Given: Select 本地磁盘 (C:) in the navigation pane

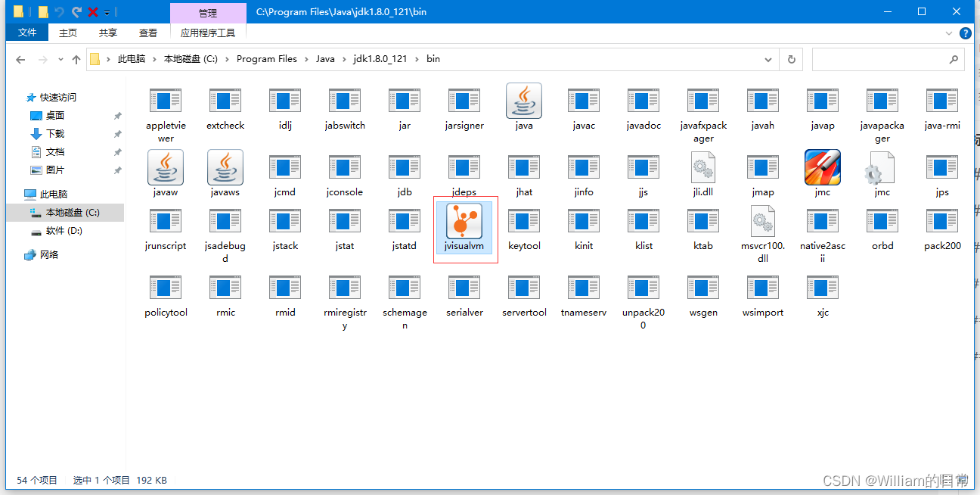Looking at the screenshot, I should [73, 213].
